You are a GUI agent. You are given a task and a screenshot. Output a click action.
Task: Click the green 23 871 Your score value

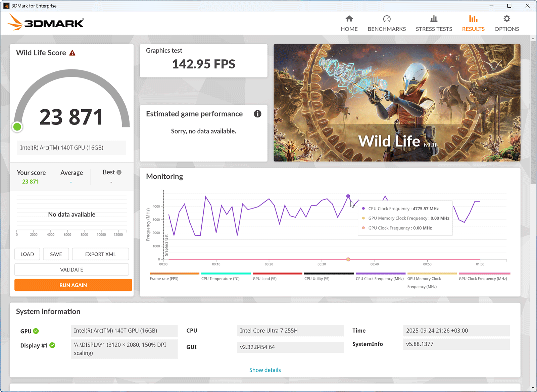coord(31,181)
